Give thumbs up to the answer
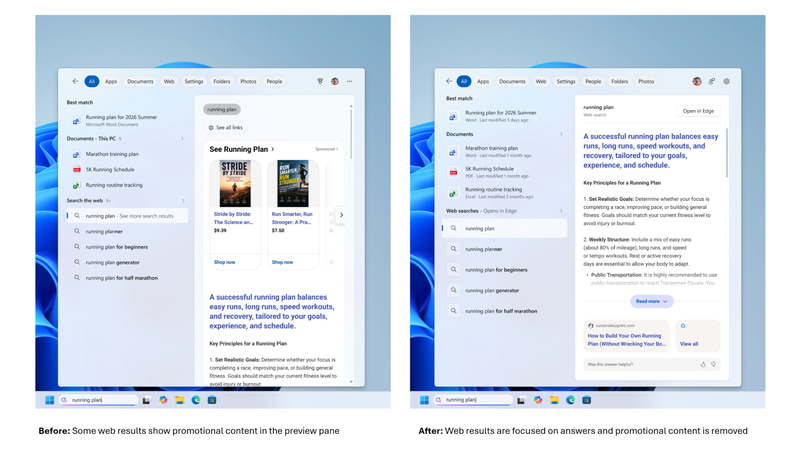Viewport: 800px width, 450px height. pos(703,364)
